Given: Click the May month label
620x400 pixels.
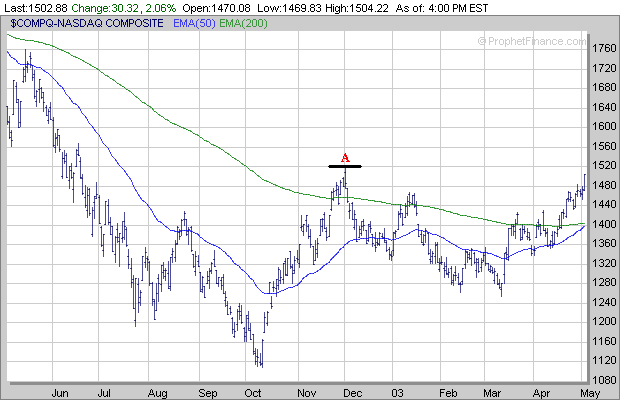Looking at the screenshot, I should 590,393.
